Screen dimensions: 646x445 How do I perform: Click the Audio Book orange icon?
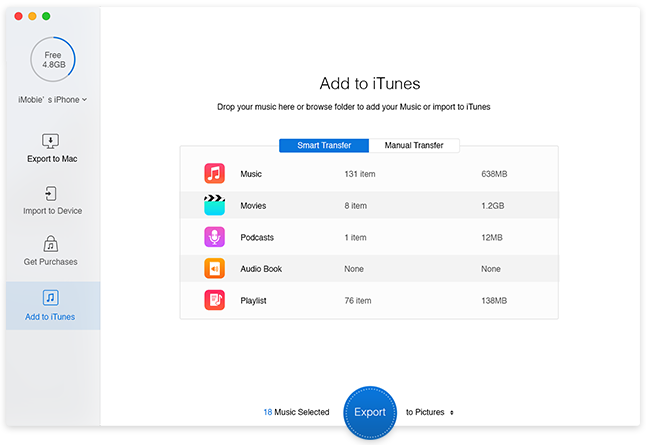pyautogui.click(x=214, y=269)
